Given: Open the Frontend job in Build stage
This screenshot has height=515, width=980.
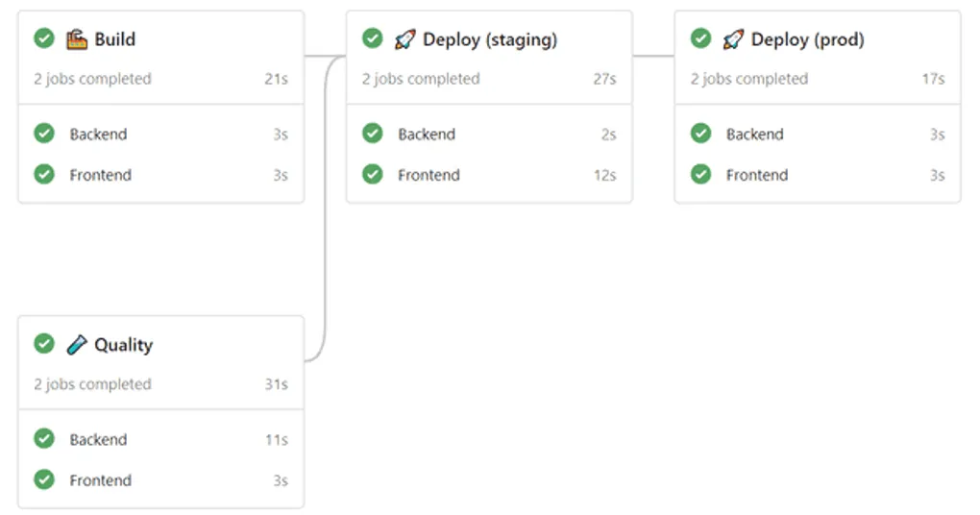Looking at the screenshot, I should [x=161, y=174].
